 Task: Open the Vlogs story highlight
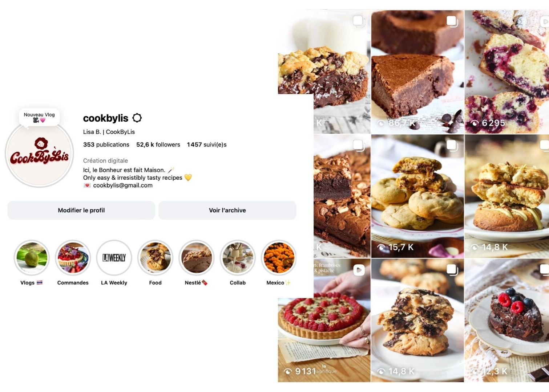coord(32,258)
